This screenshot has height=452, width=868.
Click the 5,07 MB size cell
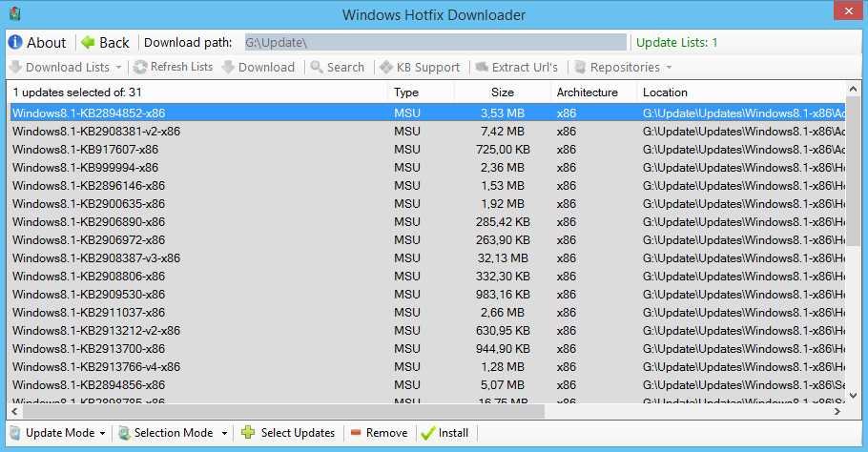click(x=503, y=385)
